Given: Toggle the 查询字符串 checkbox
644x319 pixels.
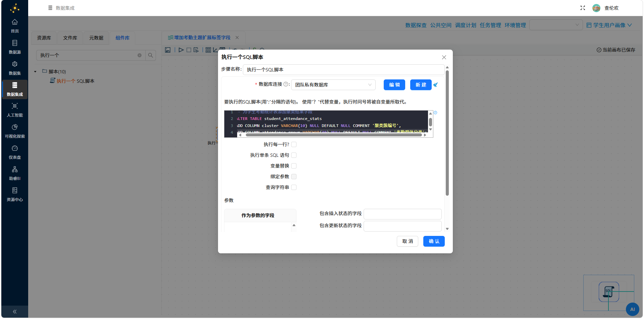Looking at the screenshot, I should click(294, 187).
